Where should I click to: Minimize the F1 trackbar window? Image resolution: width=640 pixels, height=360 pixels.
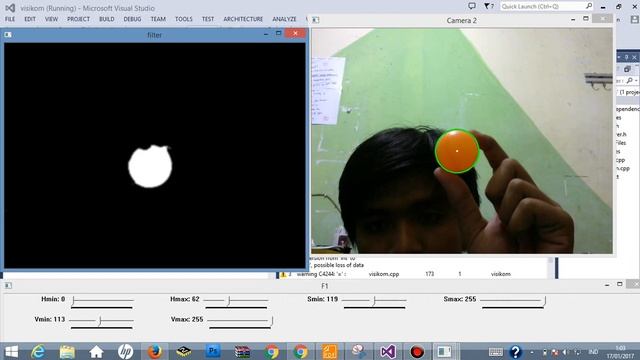pyautogui.click(x=607, y=285)
